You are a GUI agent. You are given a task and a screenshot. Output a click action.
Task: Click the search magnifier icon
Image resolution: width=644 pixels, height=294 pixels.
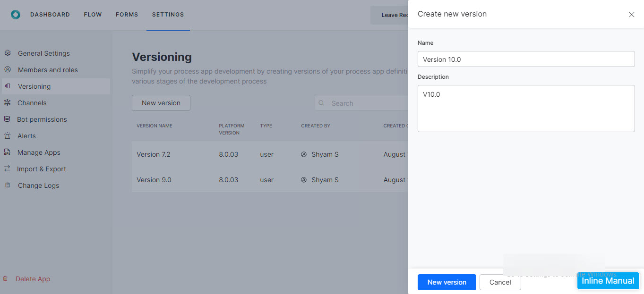point(322,103)
